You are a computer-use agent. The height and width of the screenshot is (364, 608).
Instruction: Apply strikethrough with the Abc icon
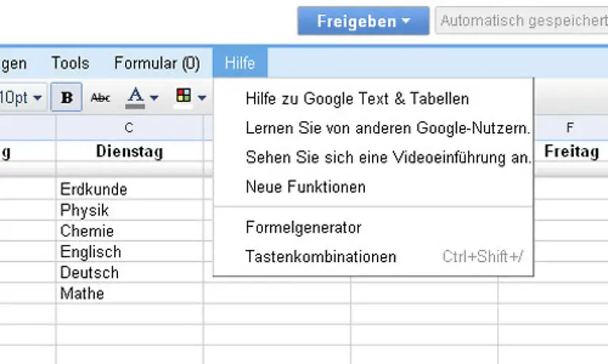click(x=101, y=97)
